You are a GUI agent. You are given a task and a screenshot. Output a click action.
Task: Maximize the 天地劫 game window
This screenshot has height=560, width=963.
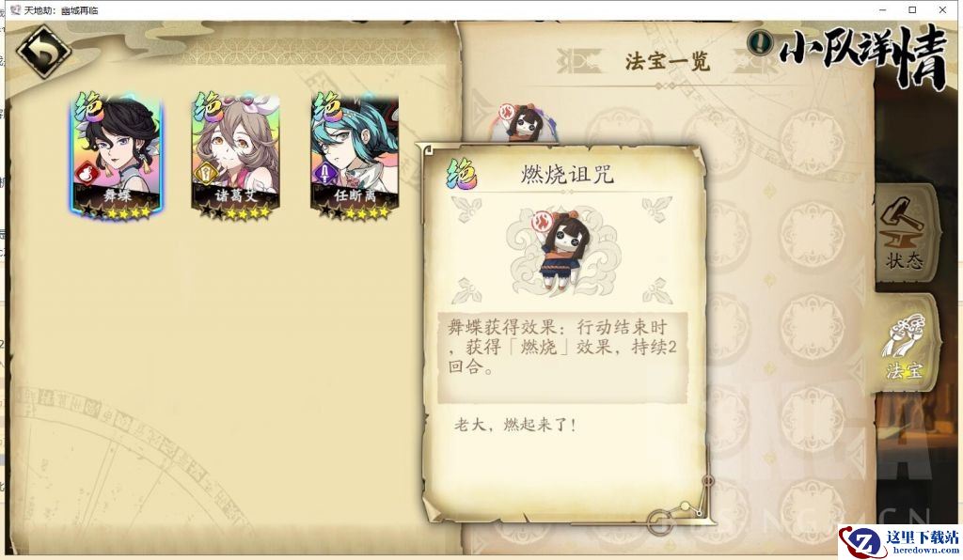pyautogui.click(x=912, y=9)
